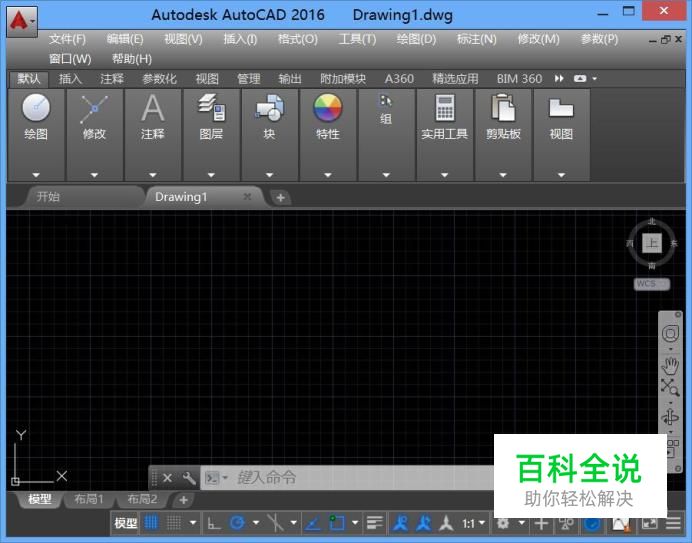Click the 模型 button in status bar
This screenshot has width=692, height=543.
pyautogui.click(x=125, y=523)
